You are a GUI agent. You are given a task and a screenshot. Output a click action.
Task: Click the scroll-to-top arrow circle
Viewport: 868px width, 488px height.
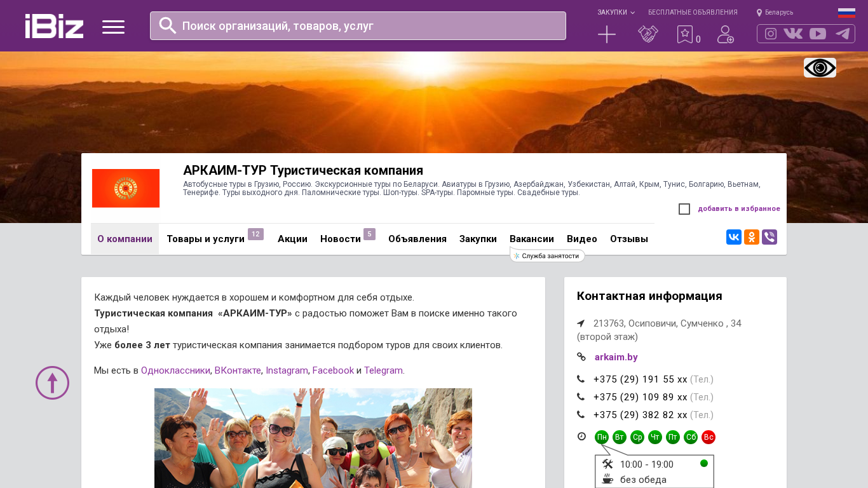pyautogui.click(x=52, y=383)
